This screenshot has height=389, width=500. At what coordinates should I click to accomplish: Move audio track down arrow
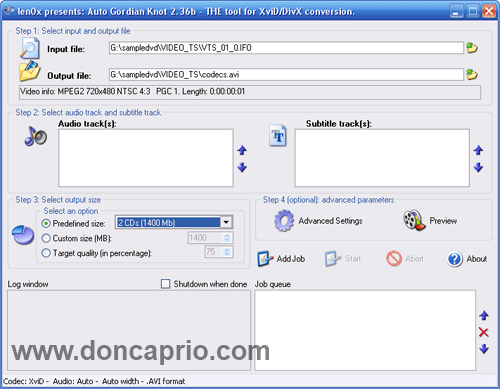pos(242,167)
